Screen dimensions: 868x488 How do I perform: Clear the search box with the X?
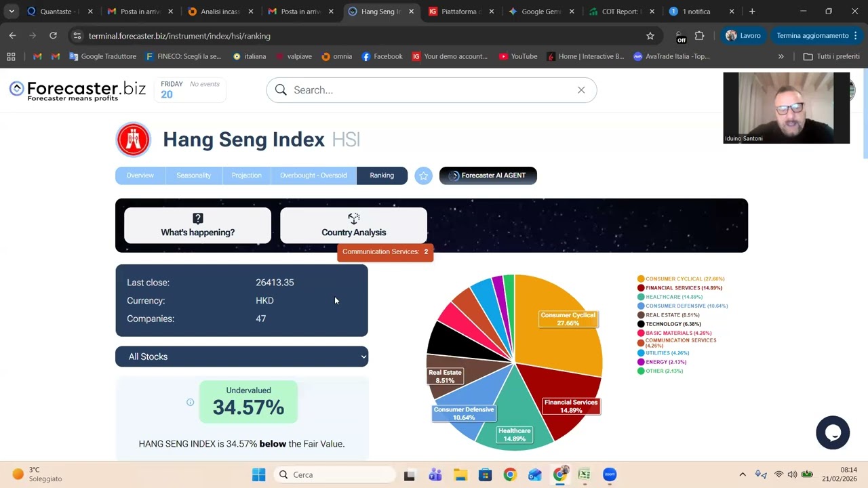(581, 89)
